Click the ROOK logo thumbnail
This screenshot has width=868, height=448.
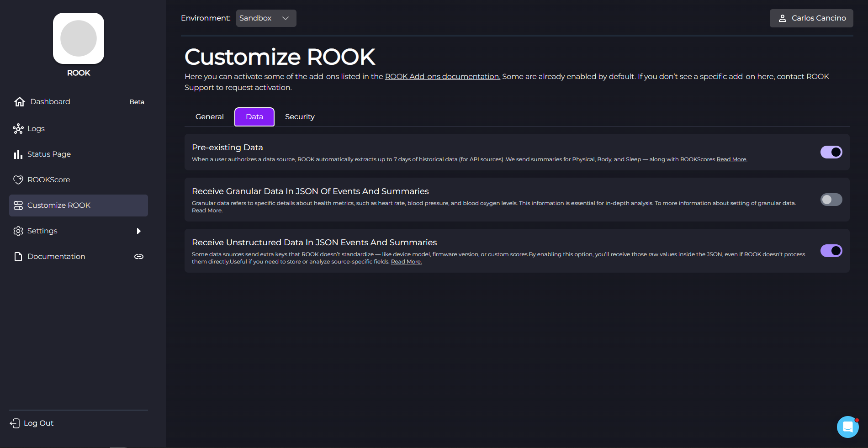[x=79, y=38]
